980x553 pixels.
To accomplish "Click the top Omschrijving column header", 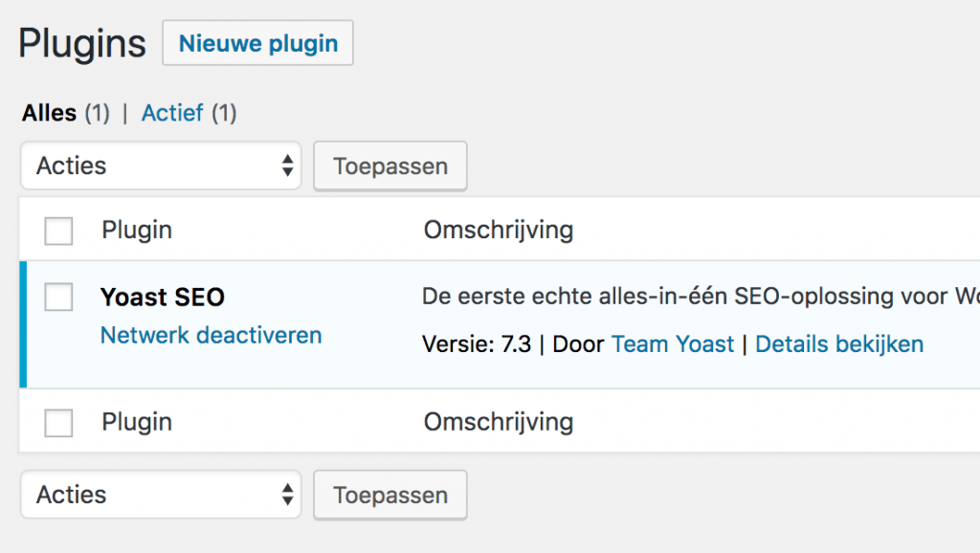I will 498,230.
